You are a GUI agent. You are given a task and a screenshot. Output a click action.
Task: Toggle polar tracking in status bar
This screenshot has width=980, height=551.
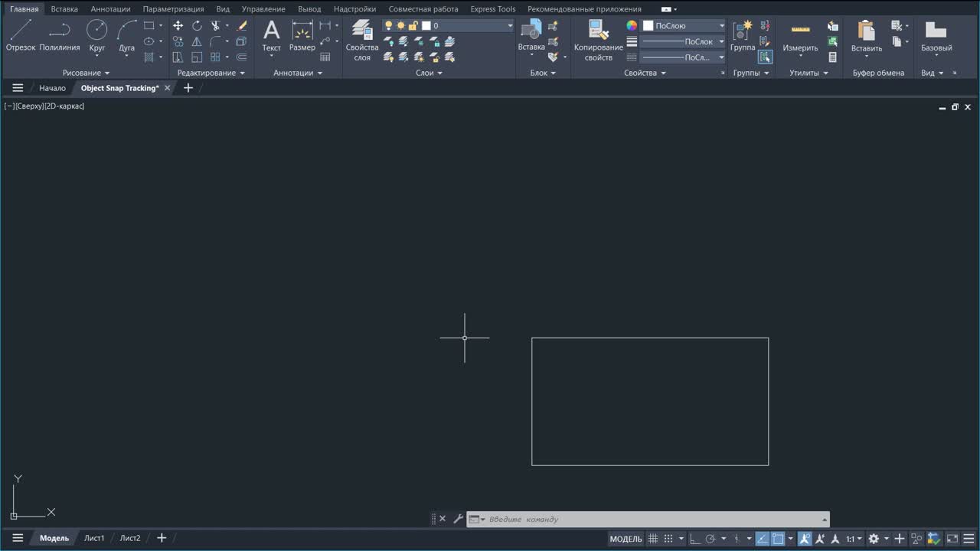pyautogui.click(x=710, y=539)
